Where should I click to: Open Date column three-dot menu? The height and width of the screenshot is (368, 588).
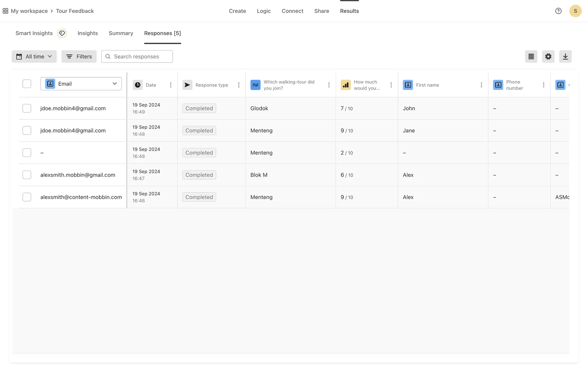point(171,85)
